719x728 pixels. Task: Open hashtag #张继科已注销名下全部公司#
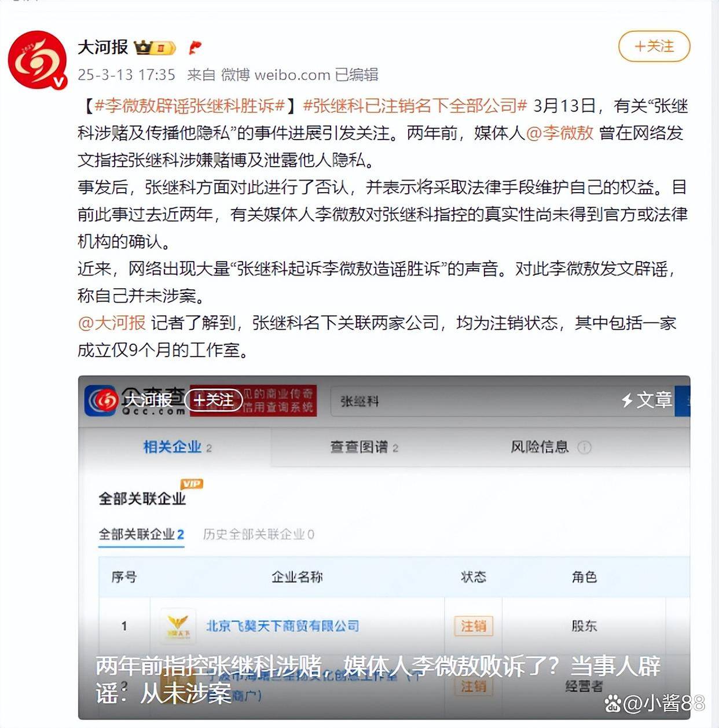tap(415, 105)
